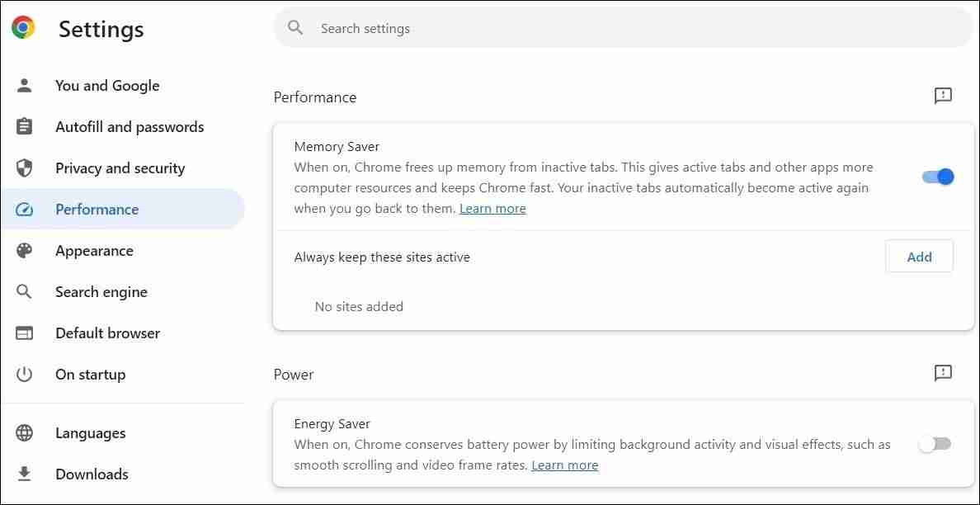Switch to the On startup section

90,374
